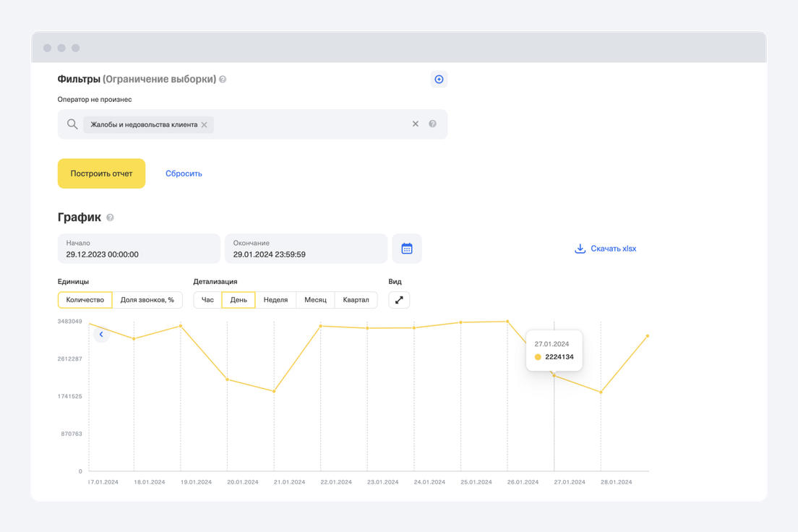Click the 20.01.2024 data point on chart
This screenshot has height=532, width=798.
point(228,379)
